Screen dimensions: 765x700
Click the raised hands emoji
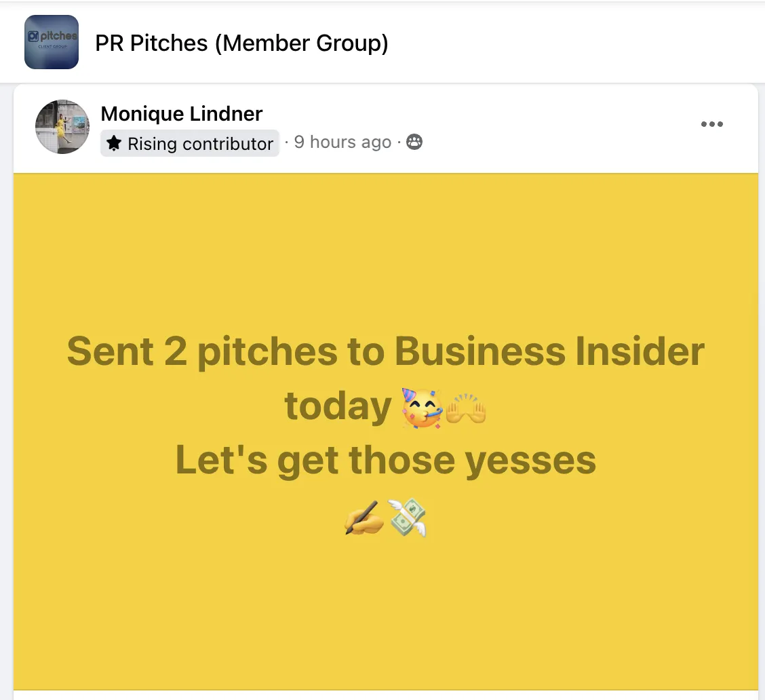click(466, 408)
